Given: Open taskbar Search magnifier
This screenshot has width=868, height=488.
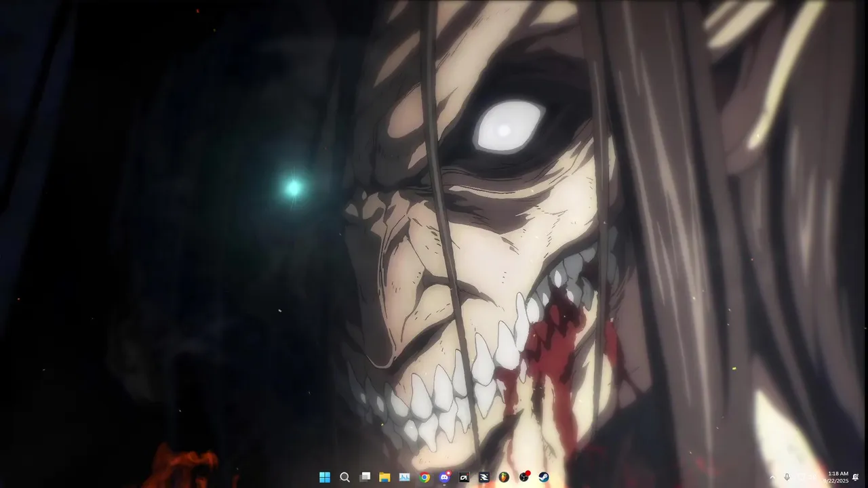Looking at the screenshot, I should tap(344, 477).
